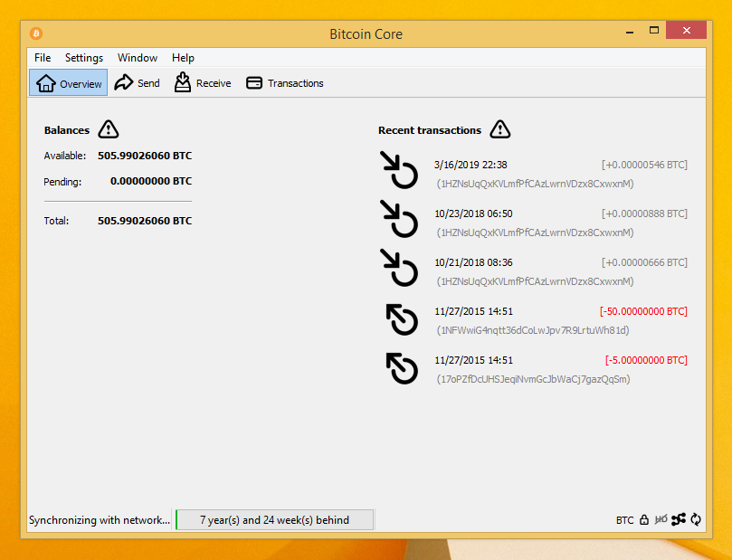Maximize the Bitcoin Core window
Image resolution: width=732 pixels, height=560 pixels.
pos(654,31)
